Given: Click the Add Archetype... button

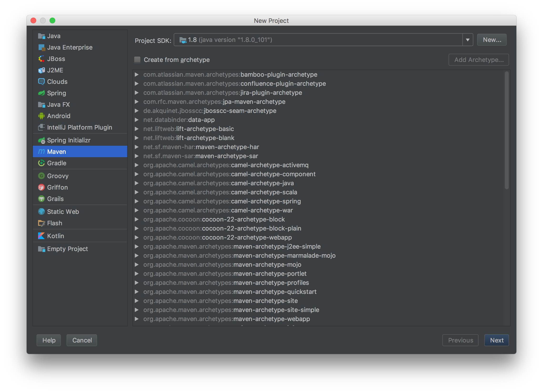Looking at the screenshot, I should tap(479, 60).
